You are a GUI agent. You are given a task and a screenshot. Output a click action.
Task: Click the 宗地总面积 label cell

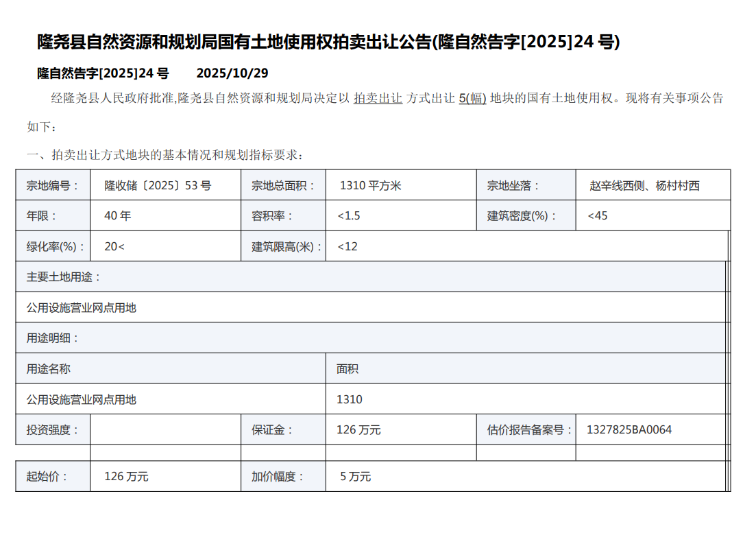283,185
